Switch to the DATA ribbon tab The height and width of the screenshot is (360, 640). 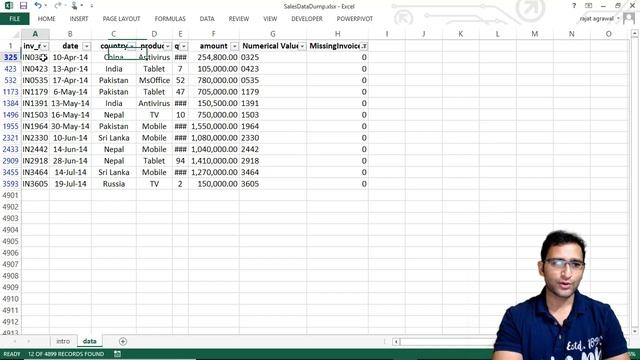pos(207,19)
